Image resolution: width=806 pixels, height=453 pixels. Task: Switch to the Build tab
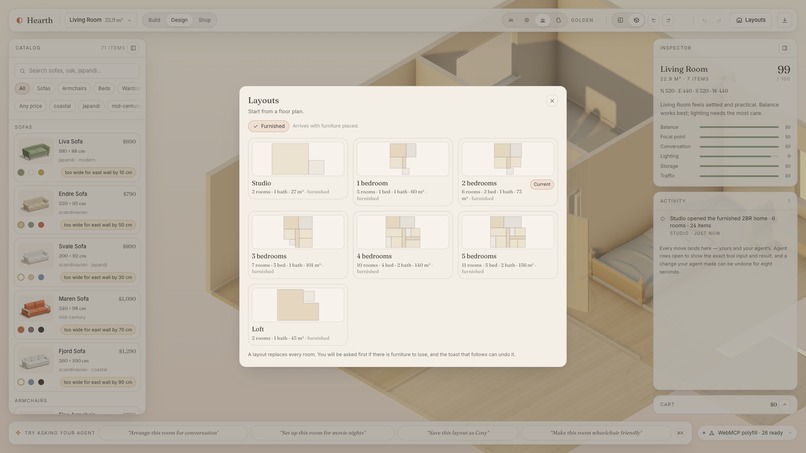point(154,20)
